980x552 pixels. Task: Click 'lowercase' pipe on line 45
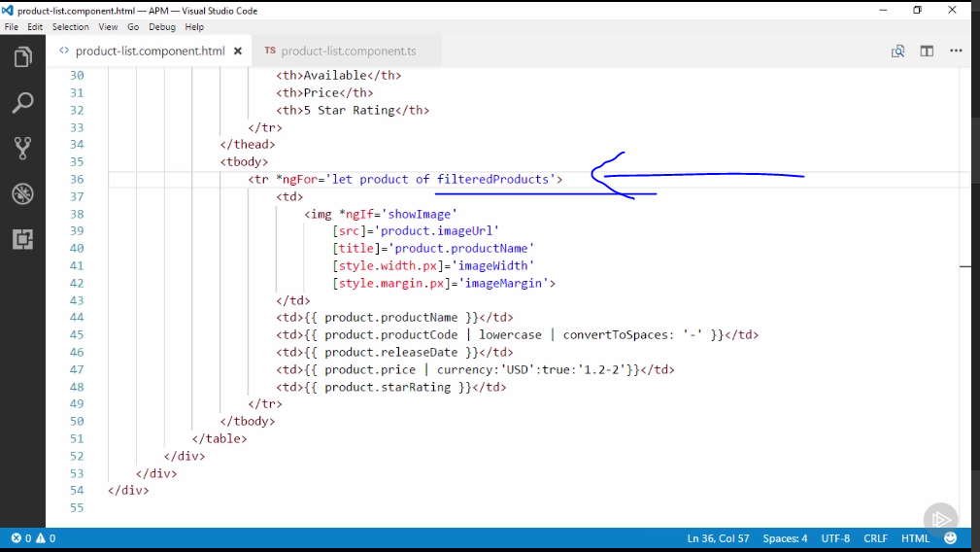point(510,335)
